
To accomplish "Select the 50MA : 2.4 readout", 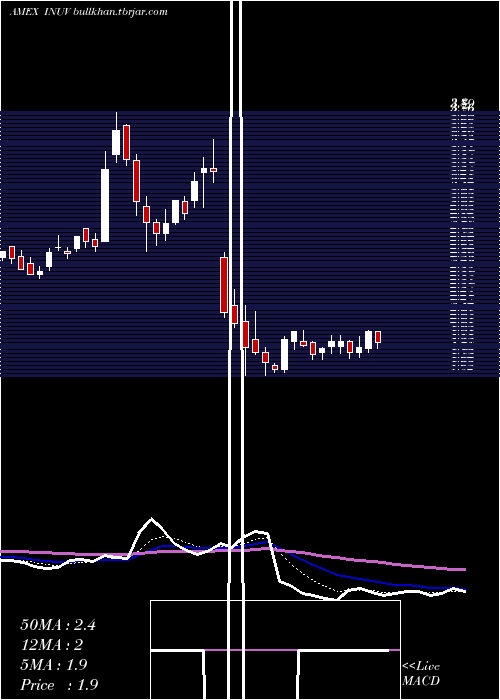I will (x=58, y=625).
